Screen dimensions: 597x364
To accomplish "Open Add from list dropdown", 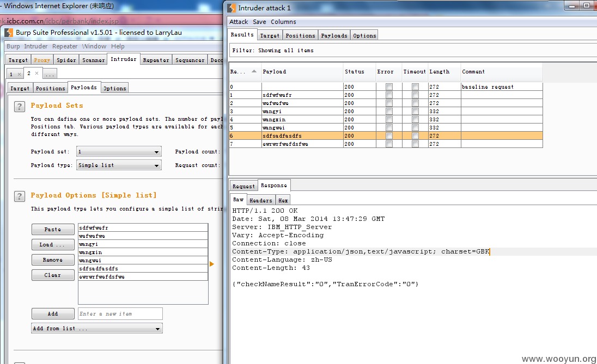I will pyautogui.click(x=97, y=328).
